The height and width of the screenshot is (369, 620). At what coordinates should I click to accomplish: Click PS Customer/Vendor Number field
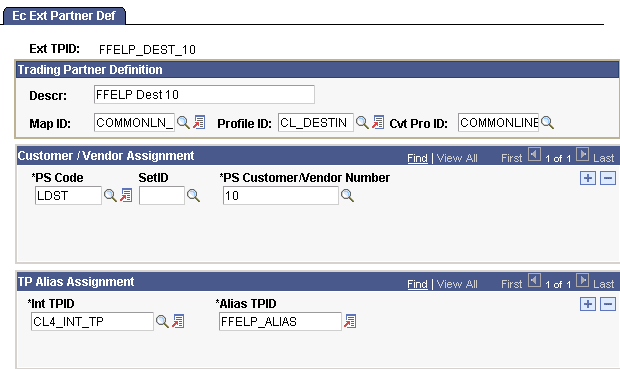pyautogui.click(x=281, y=196)
